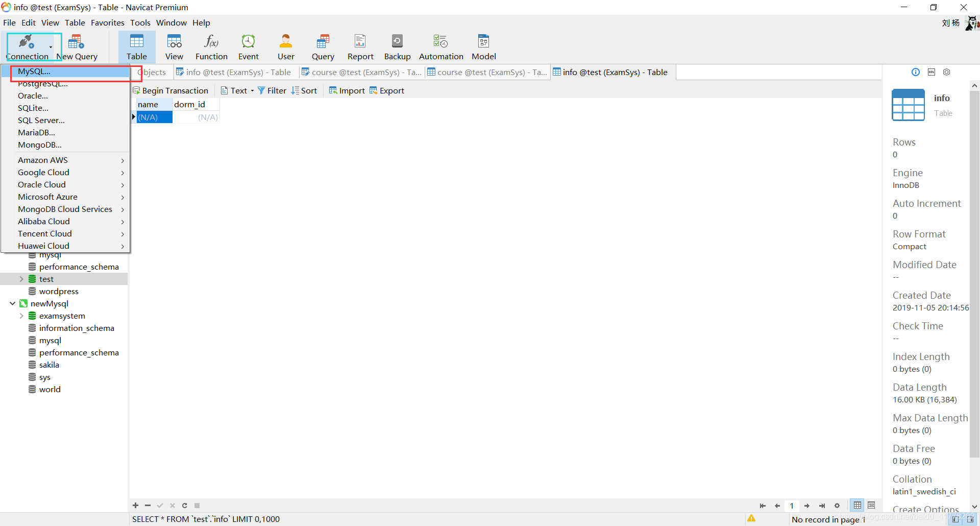980x526 pixels.
Task: Go to first page of records
Action: (763, 506)
